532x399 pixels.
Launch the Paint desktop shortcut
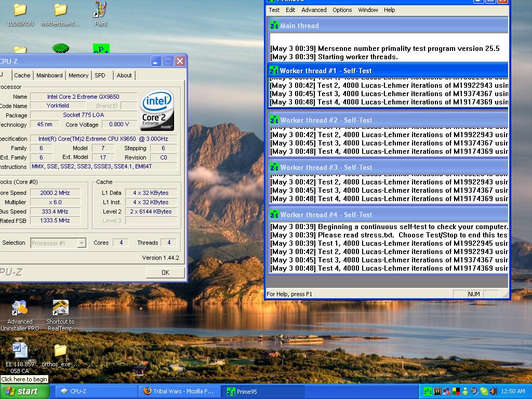pyautogui.click(x=100, y=15)
